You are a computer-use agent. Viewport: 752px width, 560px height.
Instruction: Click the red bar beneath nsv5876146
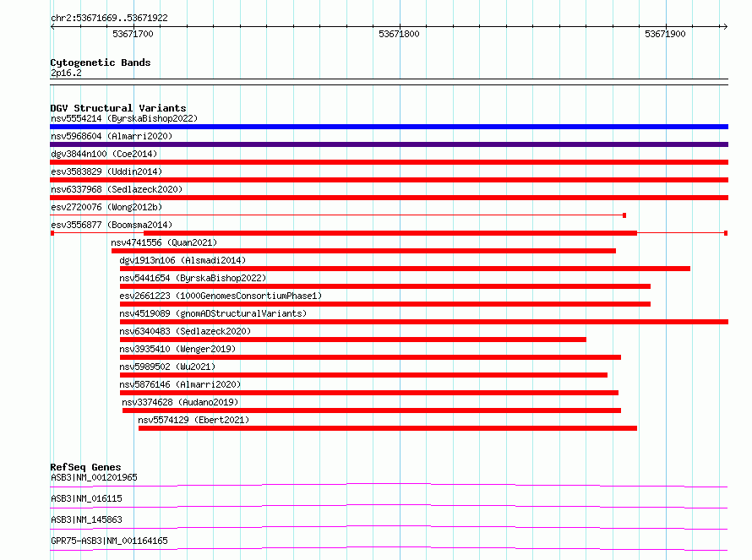[368, 393]
